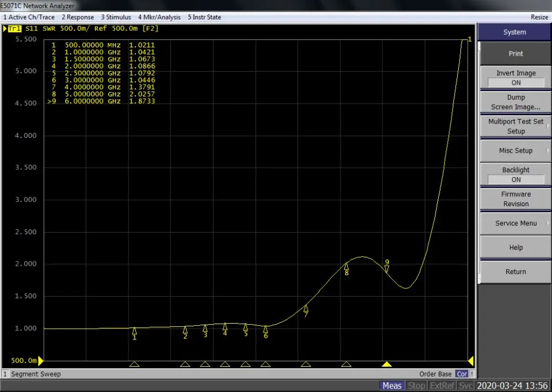This screenshot has width=552, height=392.
Task: Open the Stimulus menu
Action: (116, 17)
